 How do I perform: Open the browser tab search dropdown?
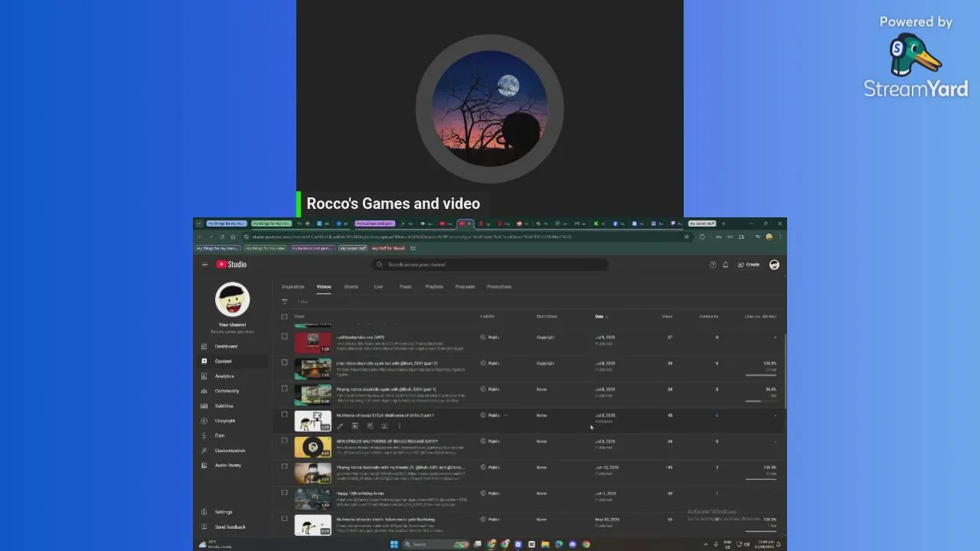199,223
